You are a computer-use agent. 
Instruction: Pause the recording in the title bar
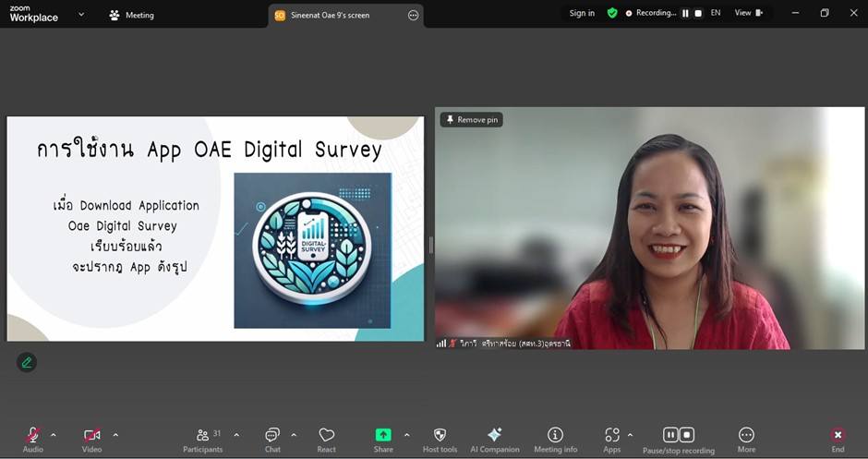pos(685,14)
